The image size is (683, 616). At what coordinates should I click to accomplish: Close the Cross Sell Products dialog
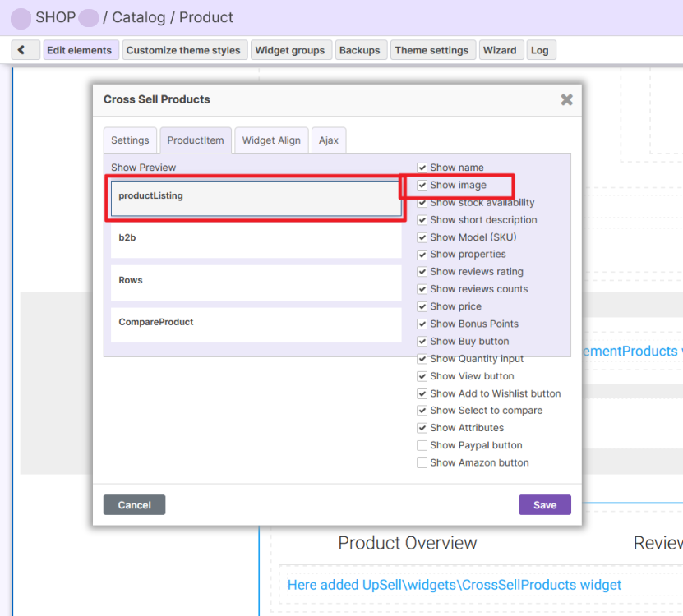pos(566,99)
